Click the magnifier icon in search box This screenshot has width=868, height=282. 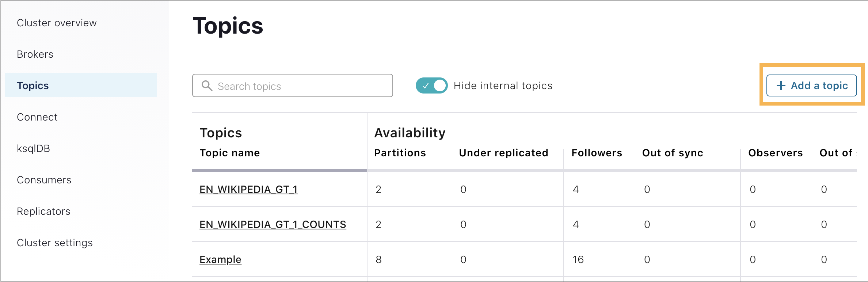[x=207, y=86]
